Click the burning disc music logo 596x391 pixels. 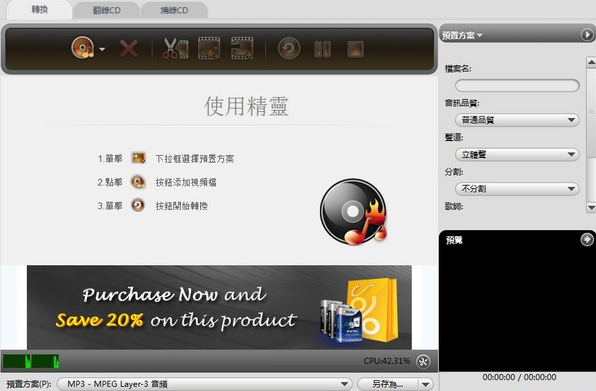click(x=353, y=212)
